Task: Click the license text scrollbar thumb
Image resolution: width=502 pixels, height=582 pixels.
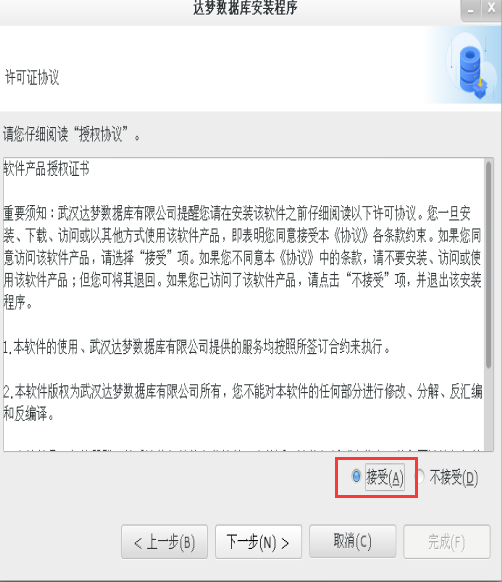Action: pos(489,265)
